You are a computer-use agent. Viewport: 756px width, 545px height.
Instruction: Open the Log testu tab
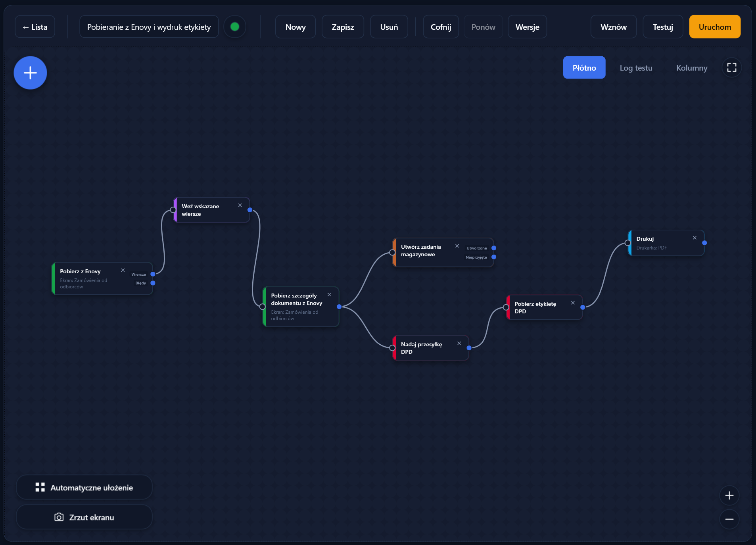[636, 68]
